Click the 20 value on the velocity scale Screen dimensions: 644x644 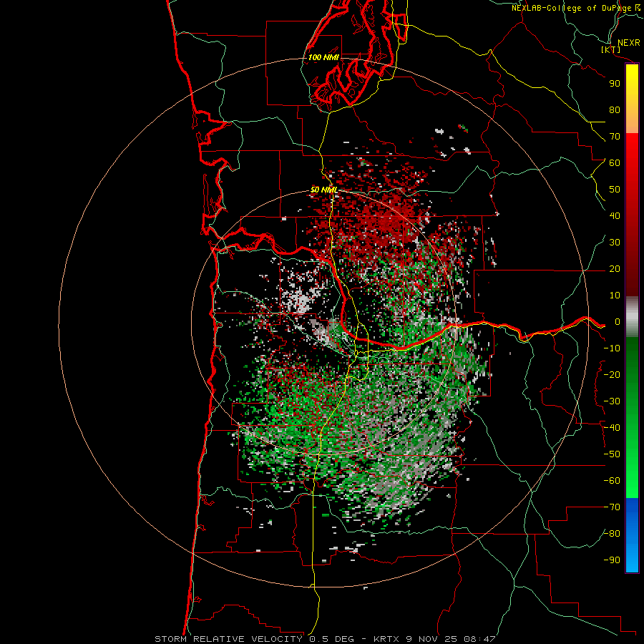tap(615, 269)
